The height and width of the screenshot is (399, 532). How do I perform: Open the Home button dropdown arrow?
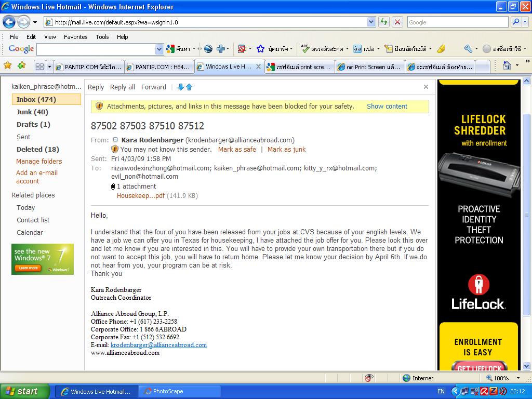[x=517, y=65]
